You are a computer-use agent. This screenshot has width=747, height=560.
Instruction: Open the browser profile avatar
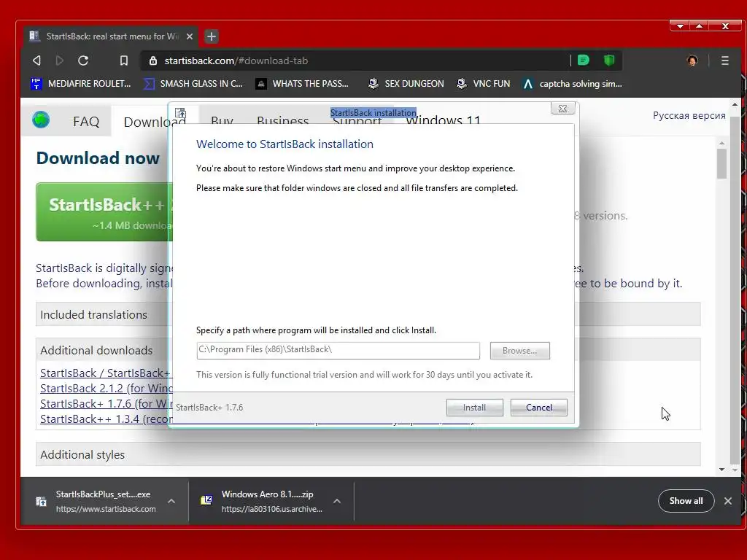pyautogui.click(x=692, y=61)
